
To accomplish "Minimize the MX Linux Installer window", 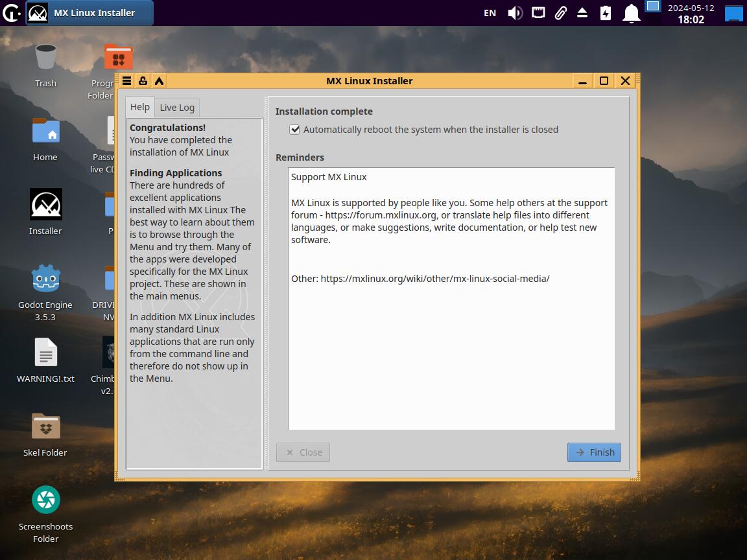I will click(x=582, y=81).
